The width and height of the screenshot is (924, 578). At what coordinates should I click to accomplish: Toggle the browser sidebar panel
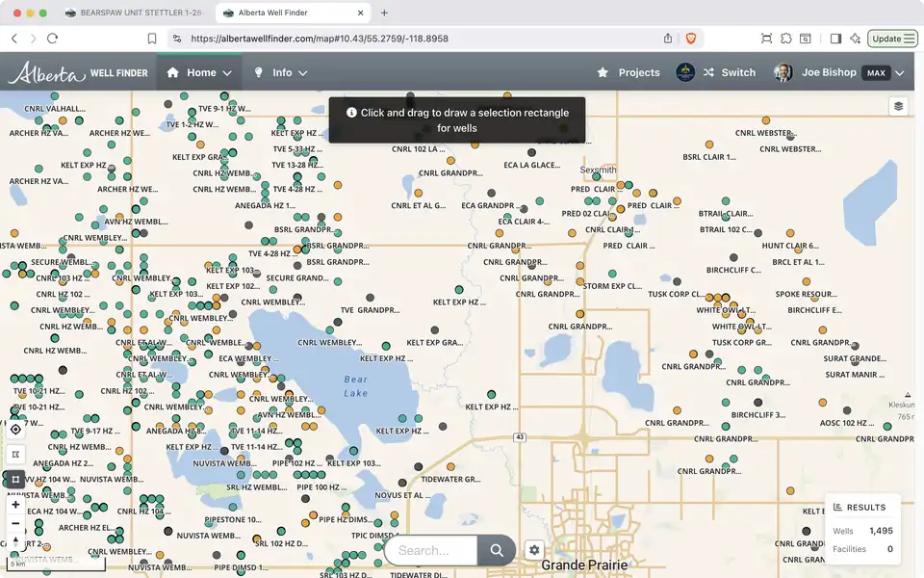click(x=835, y=39)
